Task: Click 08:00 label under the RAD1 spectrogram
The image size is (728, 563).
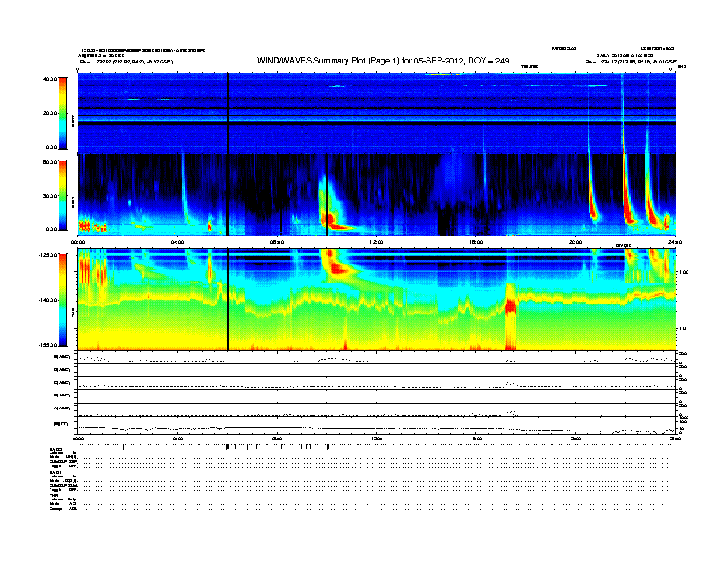Action: 277,242
